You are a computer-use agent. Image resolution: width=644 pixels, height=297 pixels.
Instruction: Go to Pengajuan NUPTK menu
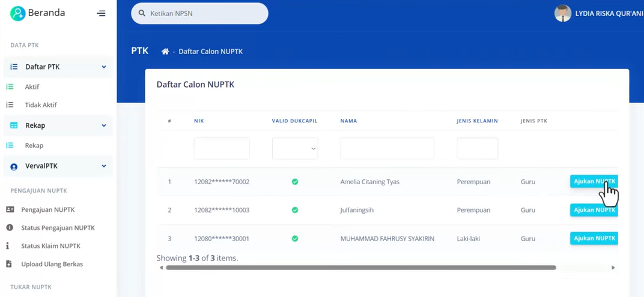[x=48, y=209]
